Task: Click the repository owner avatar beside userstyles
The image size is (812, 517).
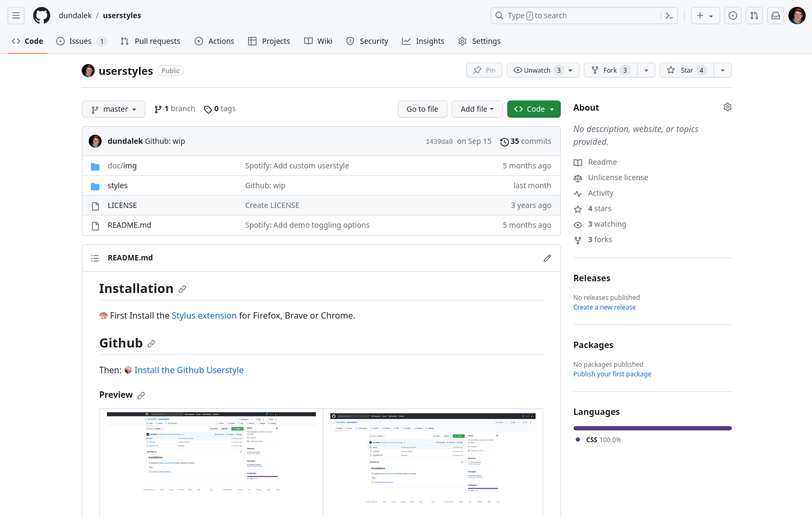Action: point(88,71)
